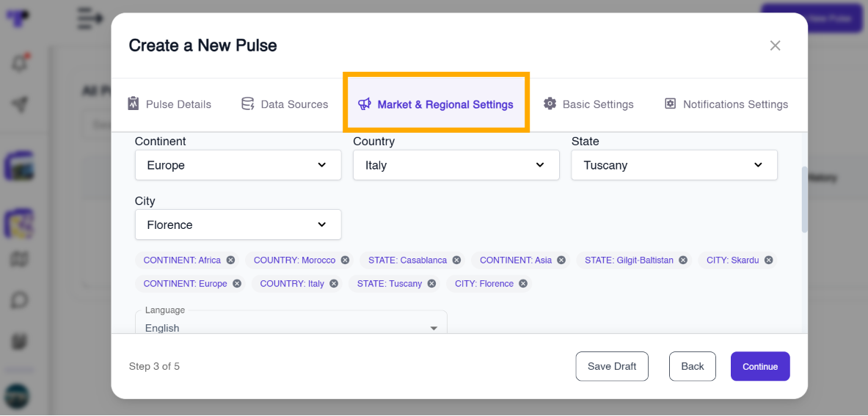Viewport: 868px width, 416px height.
Task: Close the Create a New Pulse dialog
Action: [x=775, y=45]
